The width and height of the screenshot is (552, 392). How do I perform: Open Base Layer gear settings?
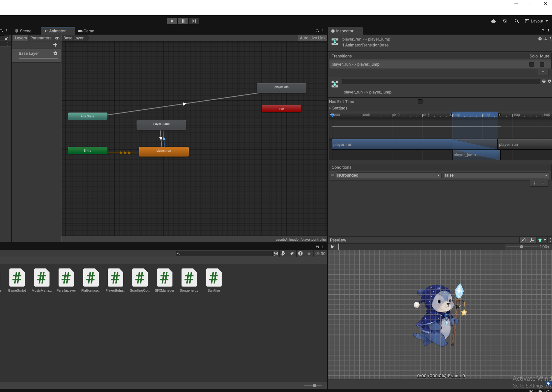[x=55, y=53]
